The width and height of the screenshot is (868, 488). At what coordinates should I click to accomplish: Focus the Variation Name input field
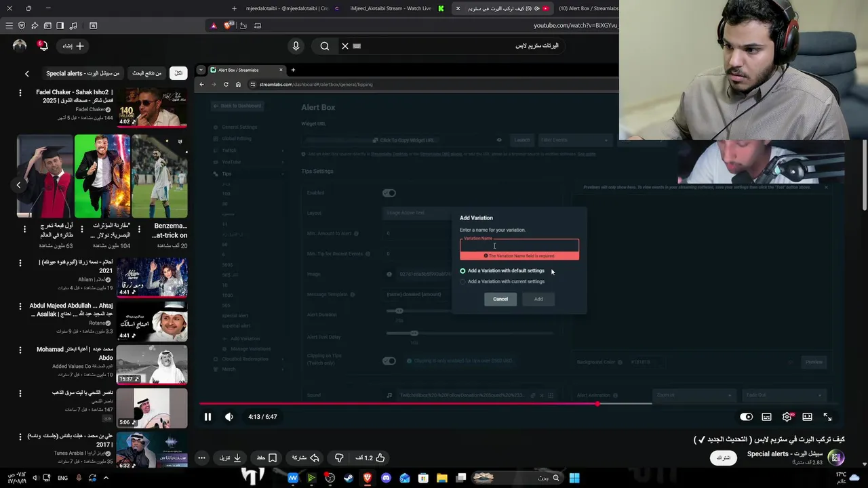click(x=519, y=245)
